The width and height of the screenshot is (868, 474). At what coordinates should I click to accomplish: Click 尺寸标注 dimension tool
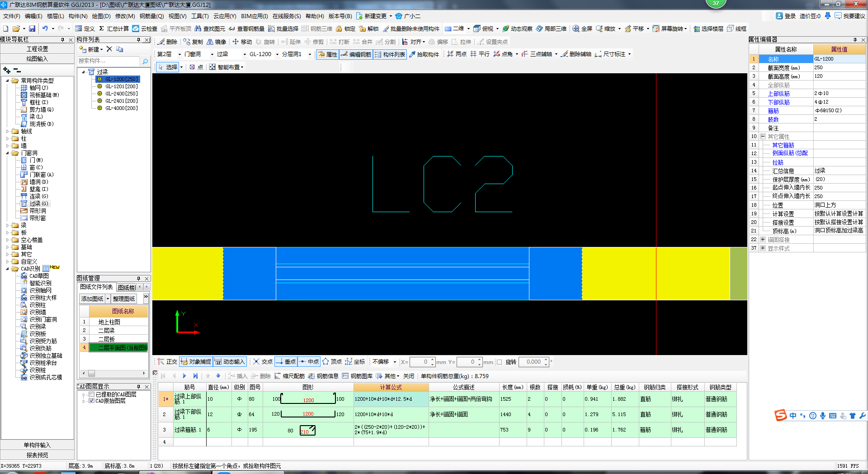[x=610, y=54]
